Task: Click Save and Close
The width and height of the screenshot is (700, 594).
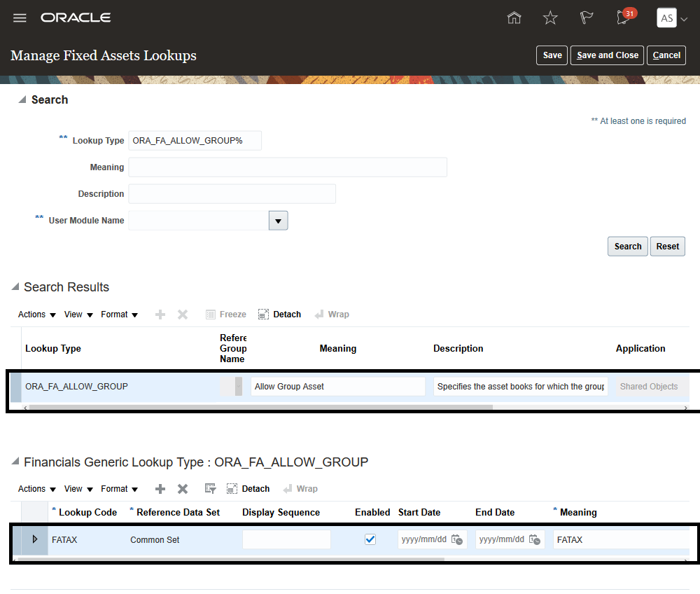Action: [x=607, y=55]
